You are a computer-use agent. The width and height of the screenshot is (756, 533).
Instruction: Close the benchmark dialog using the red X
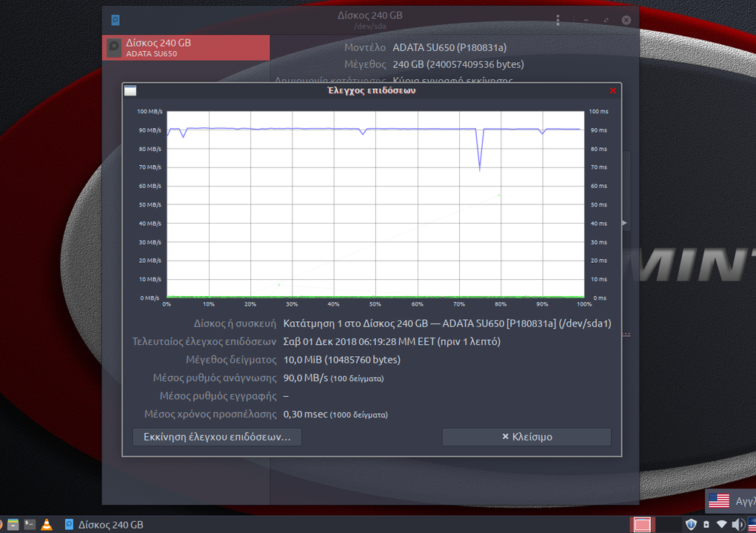(613, 90)
